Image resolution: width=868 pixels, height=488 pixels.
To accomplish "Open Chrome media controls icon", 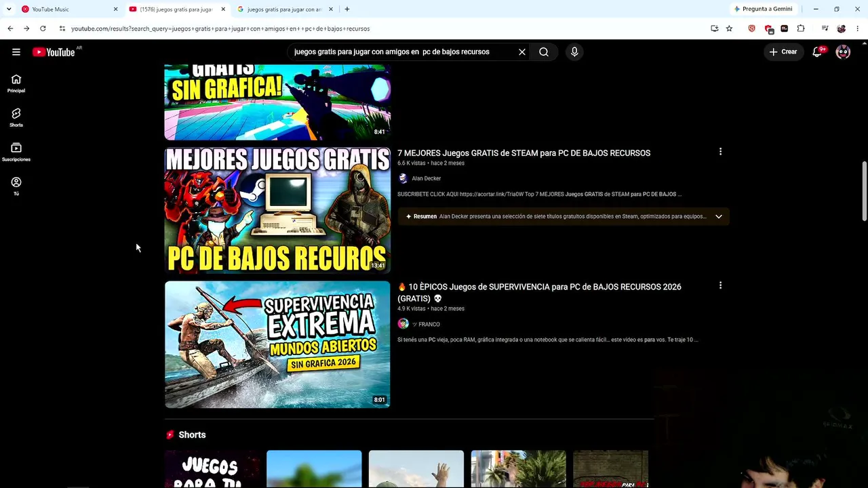I will [x=825, y=28].
